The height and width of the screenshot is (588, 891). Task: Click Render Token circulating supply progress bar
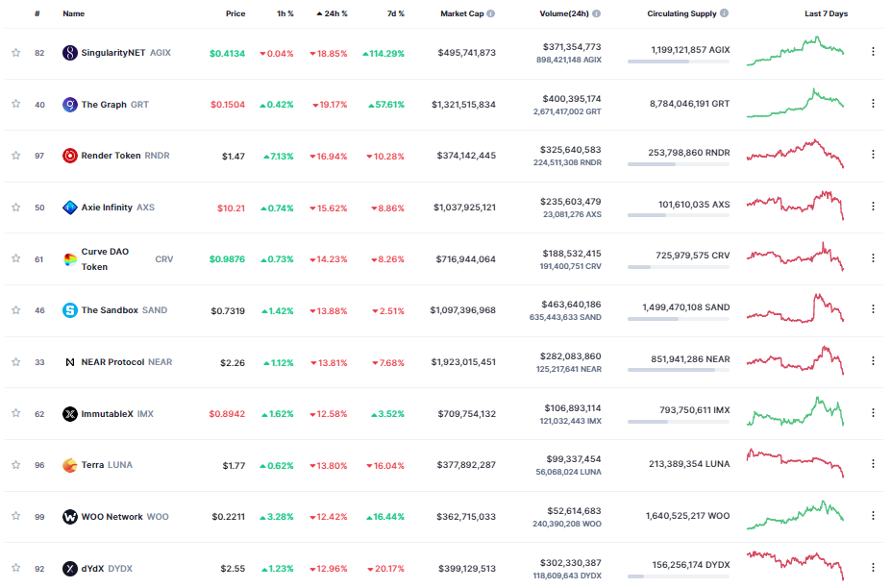pyautogui.click(x=679, y=164)
